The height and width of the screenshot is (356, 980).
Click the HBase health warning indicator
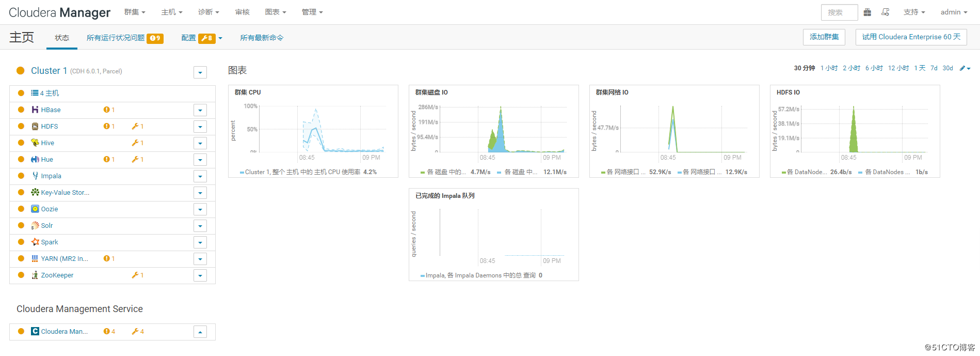coord(109,110)
